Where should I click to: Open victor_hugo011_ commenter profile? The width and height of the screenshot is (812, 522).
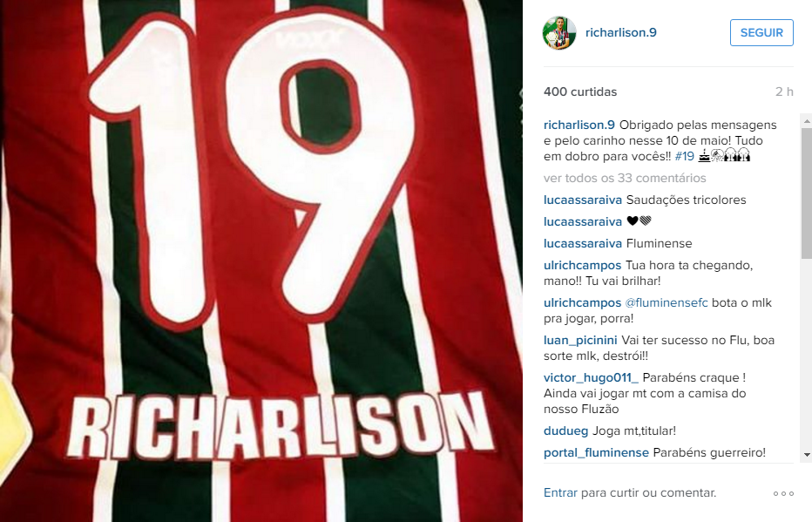coord(591,378)
